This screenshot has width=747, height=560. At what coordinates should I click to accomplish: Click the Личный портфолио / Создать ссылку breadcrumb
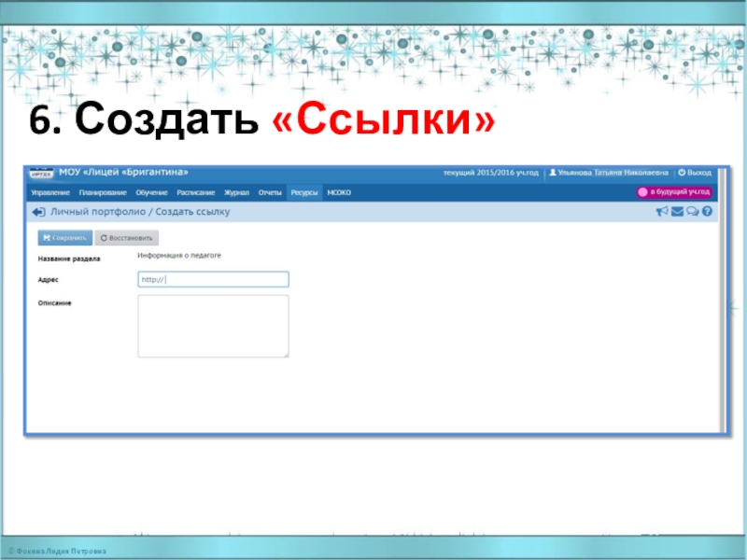tap(140, 212)
